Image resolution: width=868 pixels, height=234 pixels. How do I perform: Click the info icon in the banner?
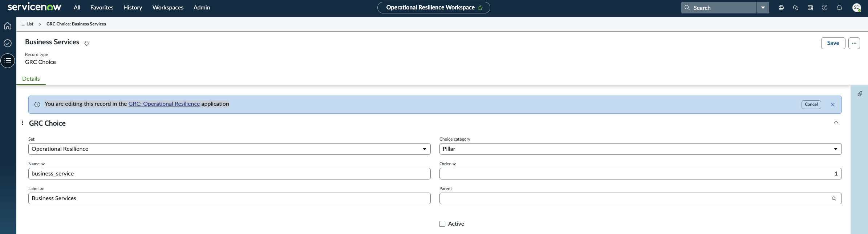[37, 105]
